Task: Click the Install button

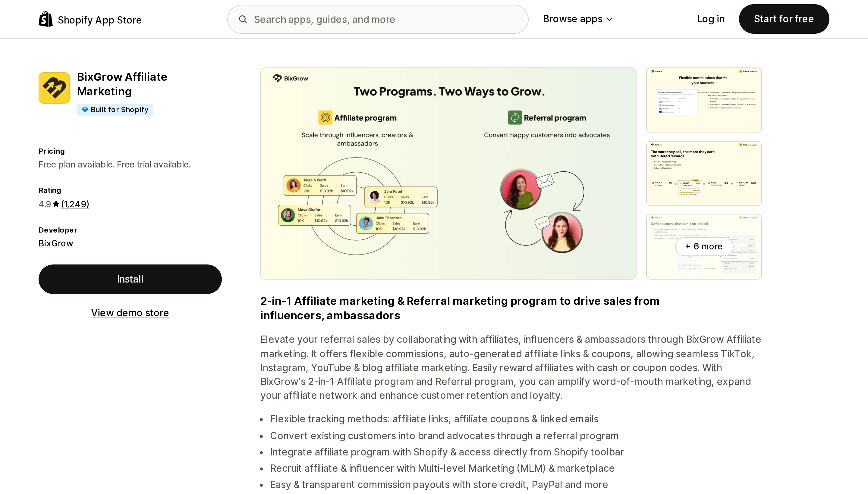Action: [130, 279]
